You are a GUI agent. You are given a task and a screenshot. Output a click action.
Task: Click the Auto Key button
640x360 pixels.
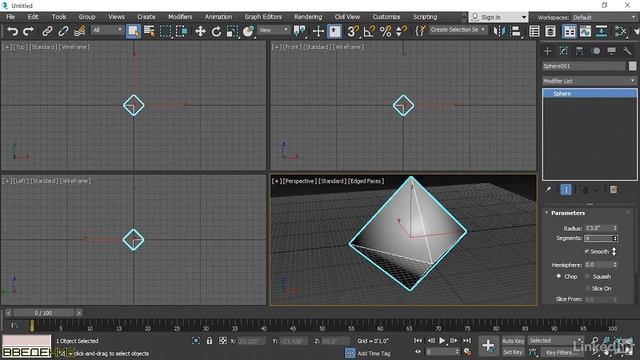513,341
